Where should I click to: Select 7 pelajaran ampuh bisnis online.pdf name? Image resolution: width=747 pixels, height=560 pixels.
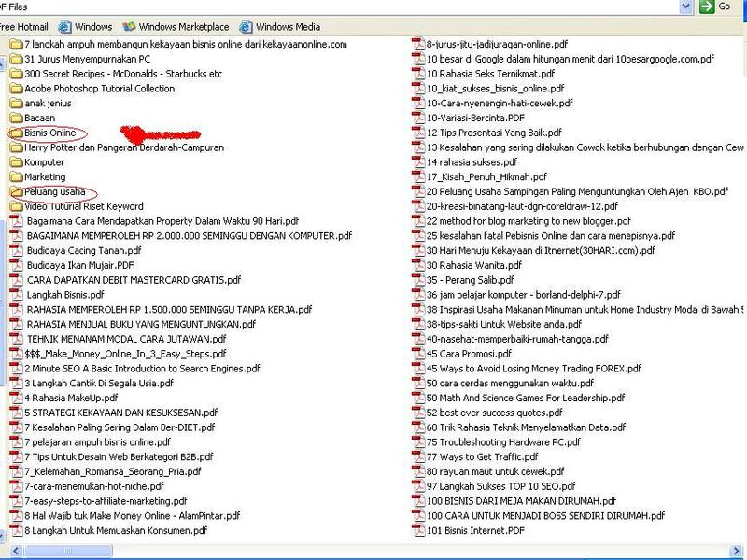98,442
